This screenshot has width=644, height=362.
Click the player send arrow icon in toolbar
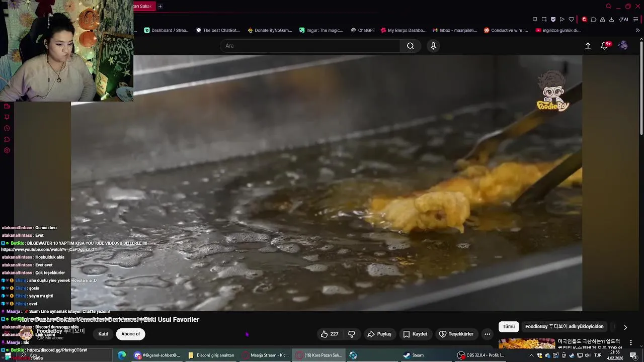(562, 20)
